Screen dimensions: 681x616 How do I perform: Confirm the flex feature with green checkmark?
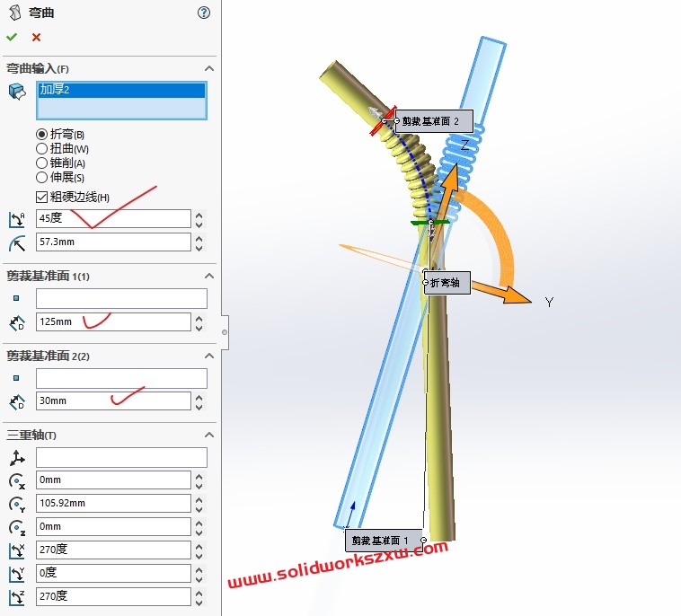(x=12, y=38)
